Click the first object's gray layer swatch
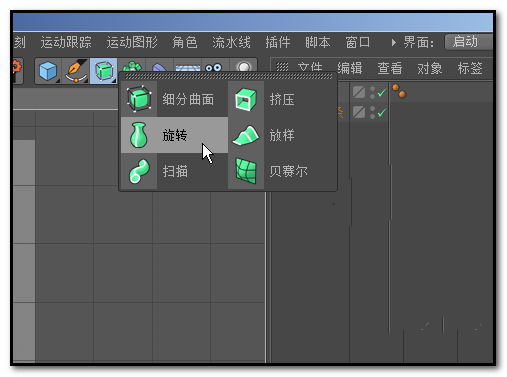This screenshot has width=507, height=377. click(359, 92)
